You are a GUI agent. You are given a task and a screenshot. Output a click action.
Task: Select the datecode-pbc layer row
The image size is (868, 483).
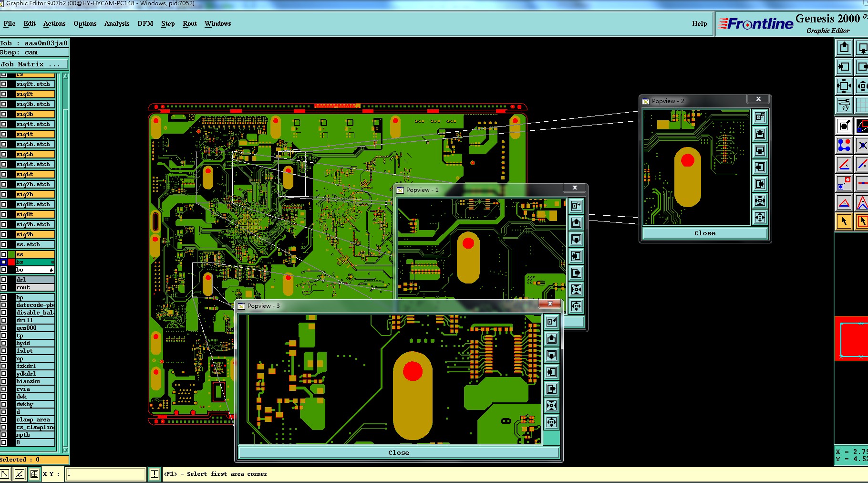point(35,305)
